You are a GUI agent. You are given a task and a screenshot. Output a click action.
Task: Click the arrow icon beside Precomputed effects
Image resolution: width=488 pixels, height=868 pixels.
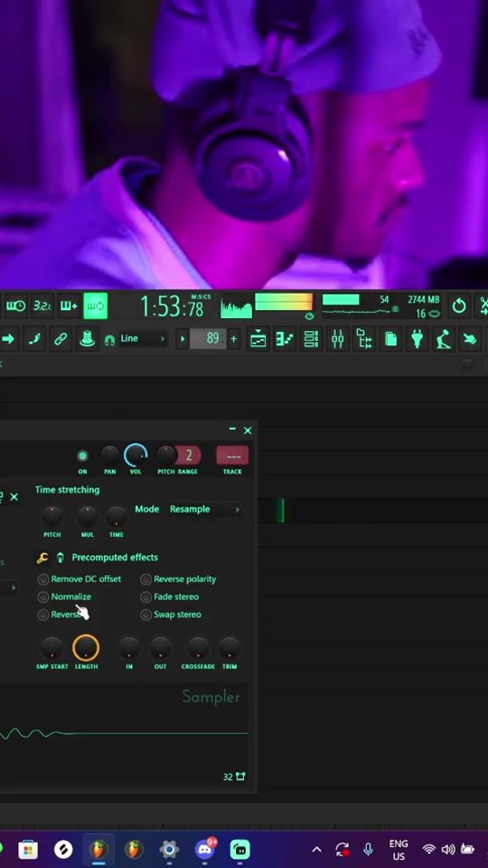pyautogui.click(x=61, y=558)
